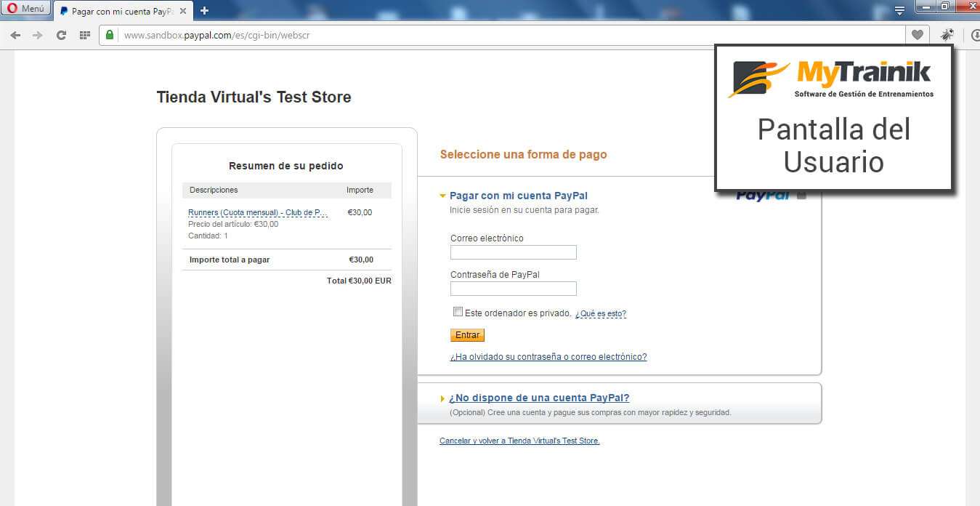Check Este ordenador es privado
This screenshot has width=980, height=506.
coord(458,312)
